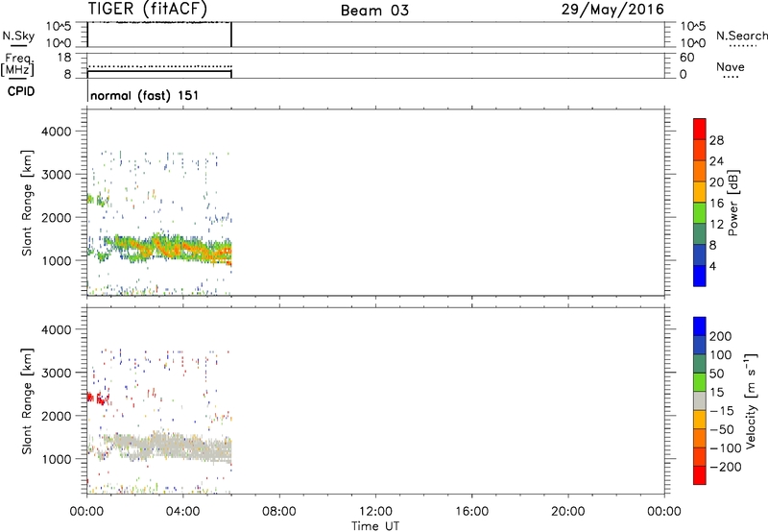The height and width of the screenshot is (532, 768).
Task: Click the 4 tick on power colorbar
Action: [x=712, y=266]
